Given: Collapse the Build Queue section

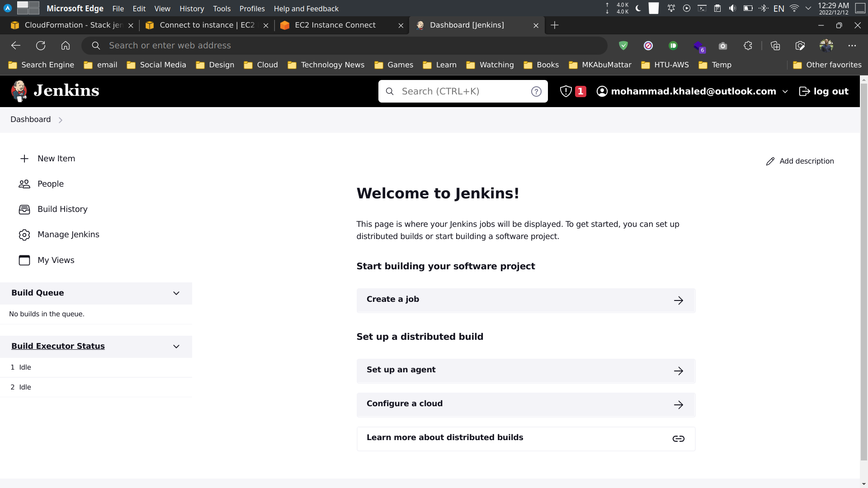Looking at the screenshot, I should [176, 293].
